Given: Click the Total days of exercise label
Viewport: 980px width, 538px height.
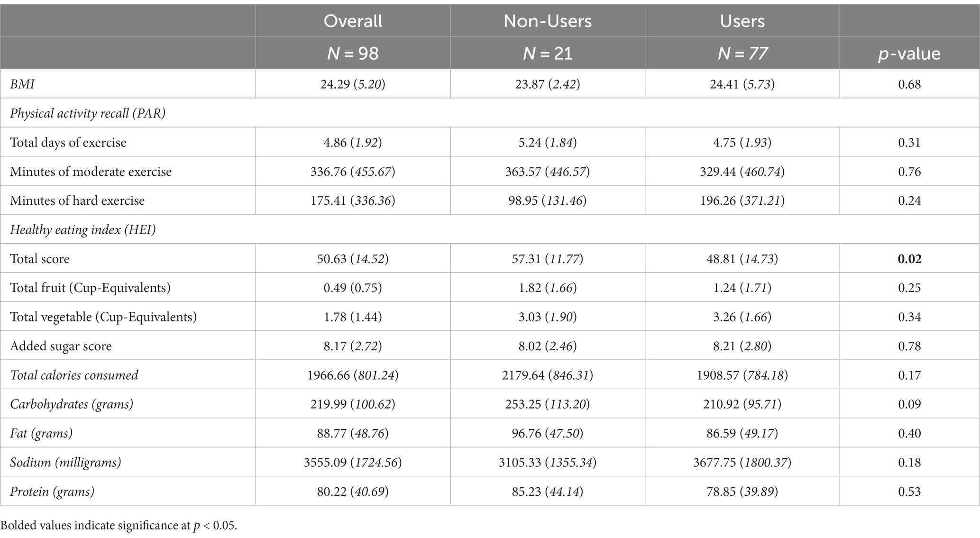Looking at the screenshot, I should 68,143.
